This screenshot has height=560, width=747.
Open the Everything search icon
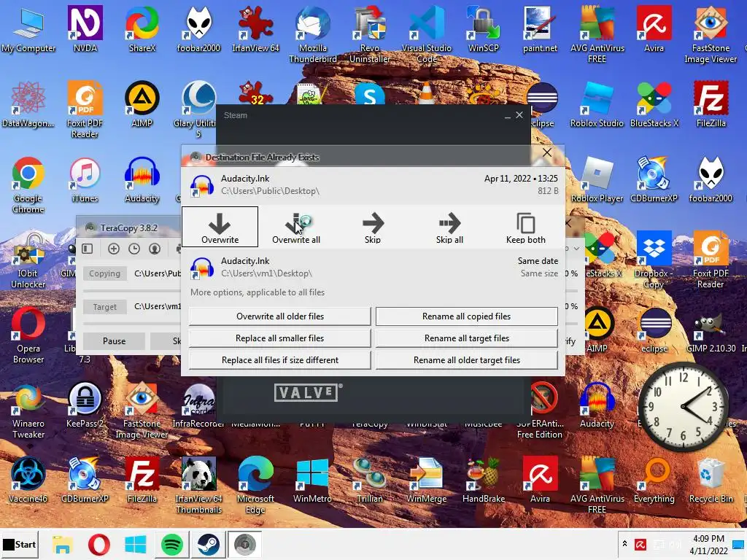pos(654,480)
